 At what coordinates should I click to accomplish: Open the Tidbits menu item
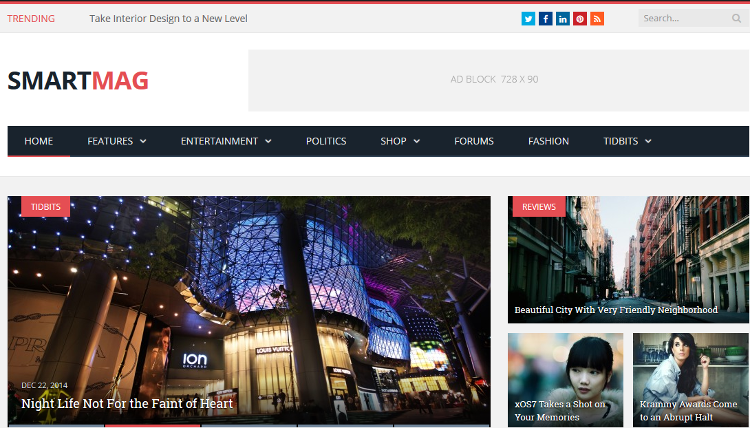[x=620, y=141]
